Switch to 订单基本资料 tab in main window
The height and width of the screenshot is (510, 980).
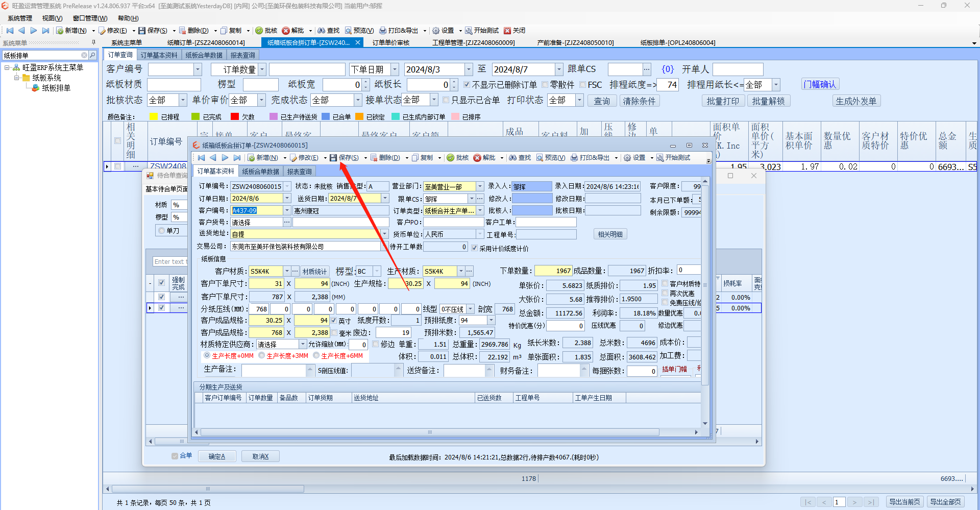[x=159, y=55]
